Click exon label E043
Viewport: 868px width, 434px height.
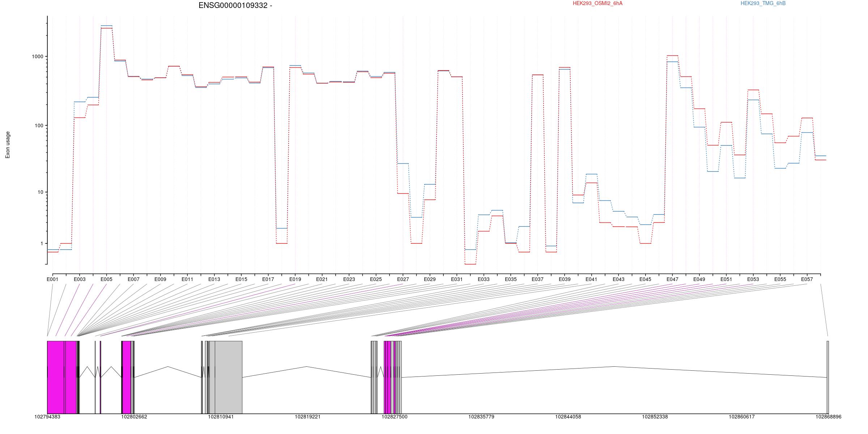(x=618, y=279)
